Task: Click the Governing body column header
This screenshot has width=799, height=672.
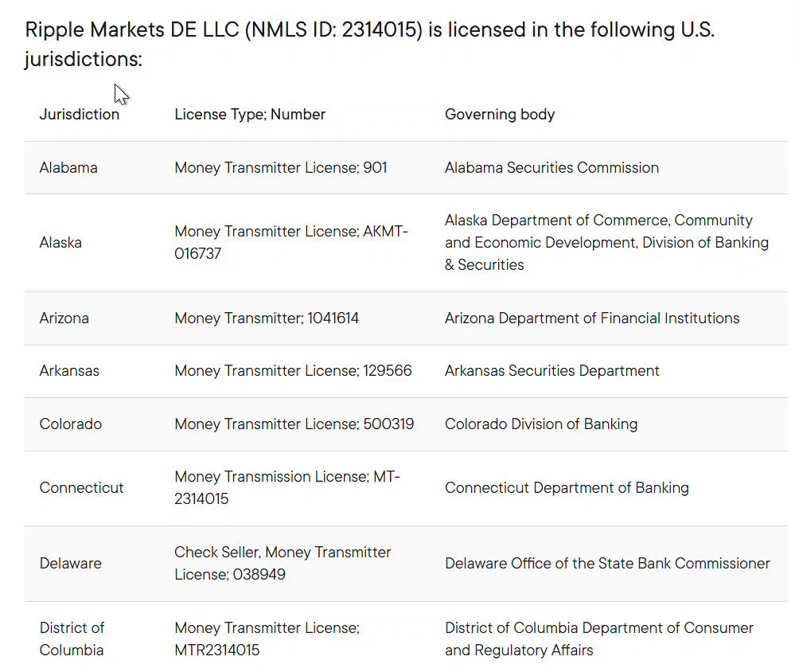Action: tap(500, 114)
